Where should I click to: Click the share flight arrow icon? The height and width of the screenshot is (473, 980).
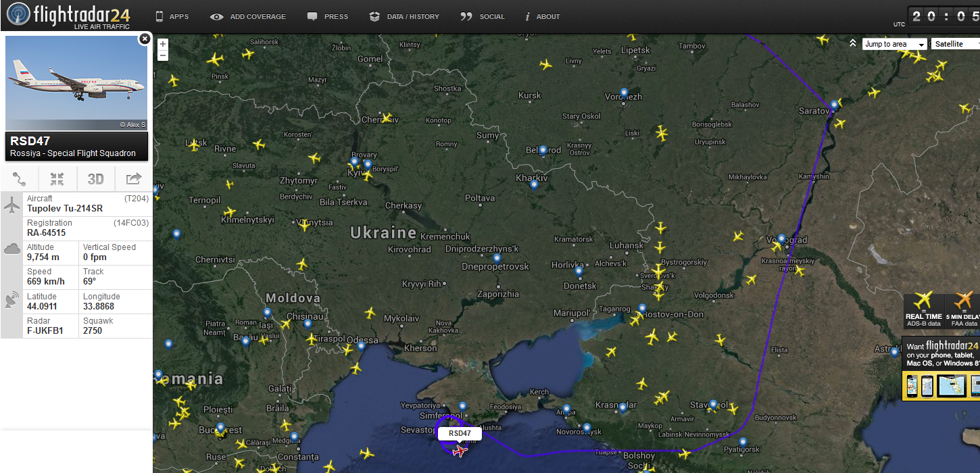pyautogui.click(x=133, y=179)
